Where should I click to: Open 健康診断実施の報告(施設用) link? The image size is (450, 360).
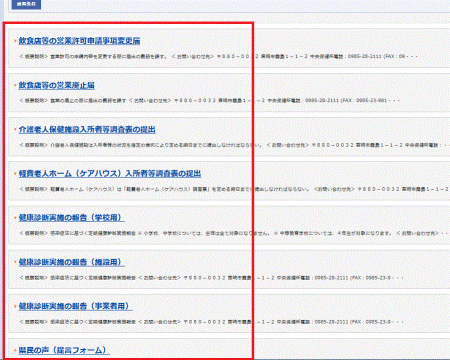pyautogui.click(x=72, y=262)
